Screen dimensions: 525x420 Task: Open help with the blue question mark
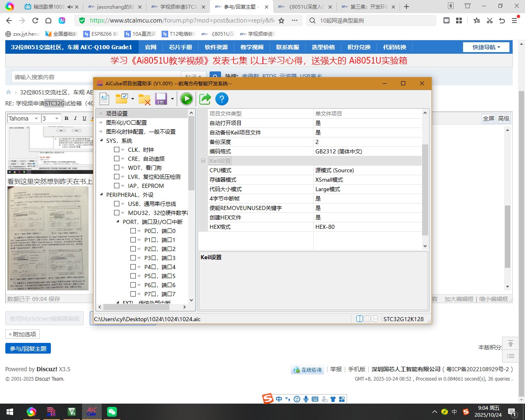(221, 99)
